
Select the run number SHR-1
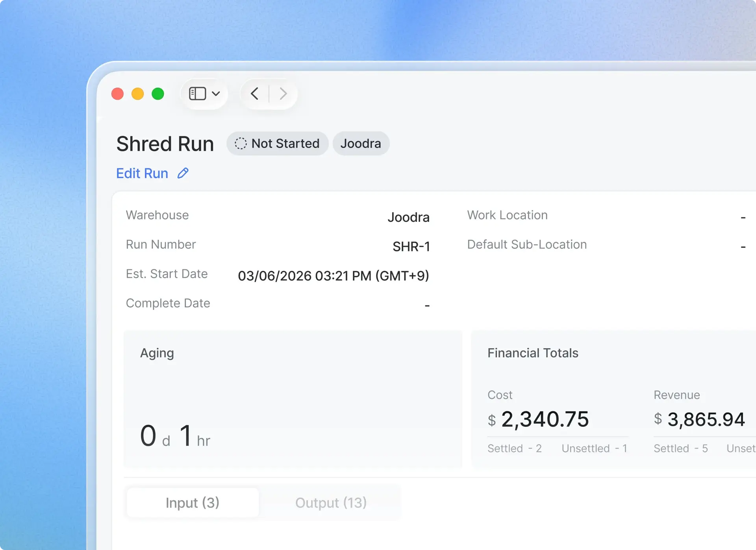(x=411, y=247)
